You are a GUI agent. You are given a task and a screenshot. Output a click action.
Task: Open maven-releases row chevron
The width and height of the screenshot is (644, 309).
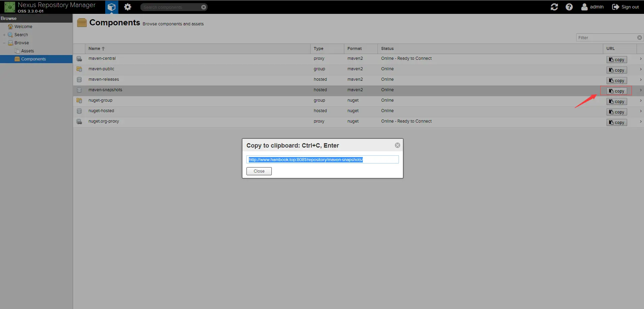coord(641,80)
